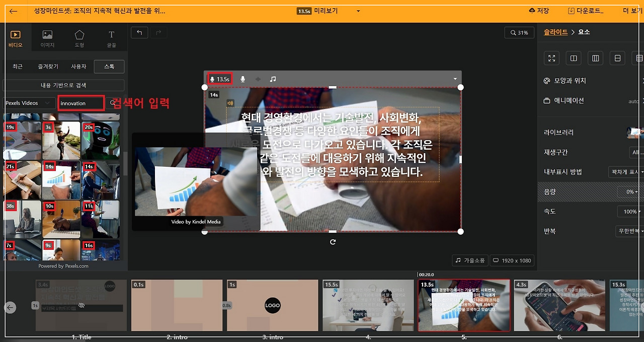Expand the slide toolbar dropdown arrow

tap(455, 79)
